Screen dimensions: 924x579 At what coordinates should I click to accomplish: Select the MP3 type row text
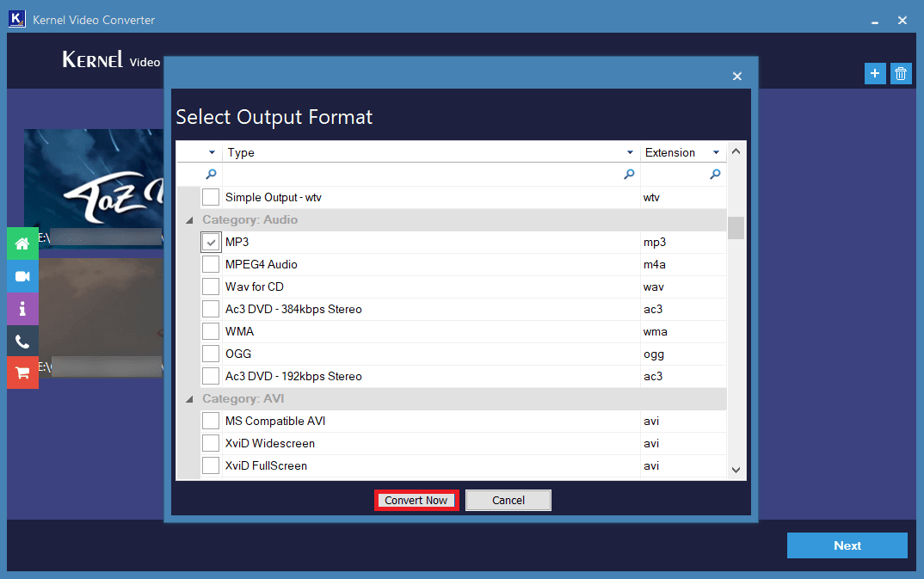pyautogui.click(x=237, y=242)
